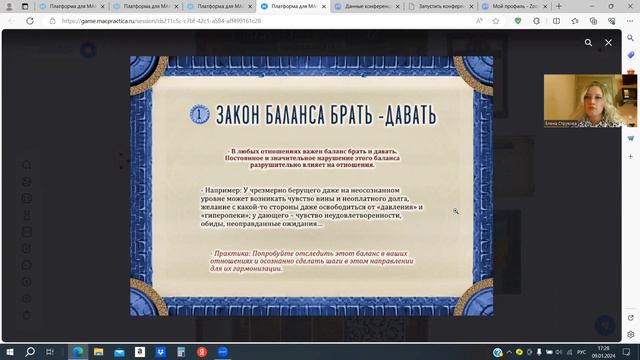This screenshot has width=640, height=360.
Task: Close the card overlay with the X icon
Action: 608,42
